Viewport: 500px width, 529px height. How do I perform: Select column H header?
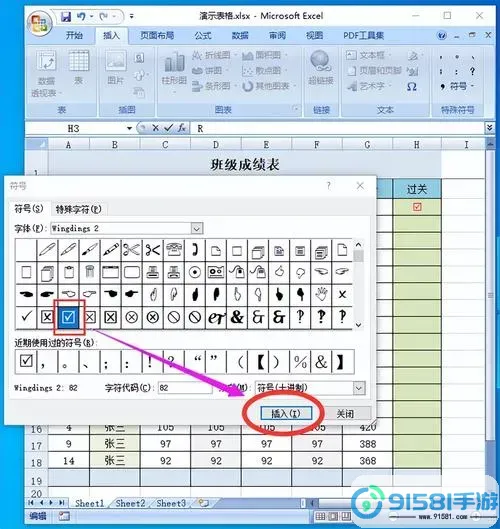click(x=417, y=145)
